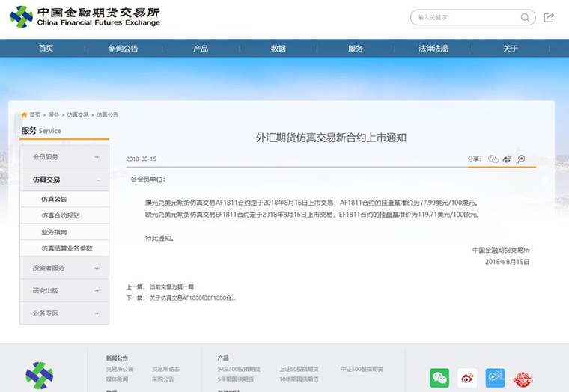Click the home icon in the breadcrumb
The image size is (569, 392).
coord(24,115)
